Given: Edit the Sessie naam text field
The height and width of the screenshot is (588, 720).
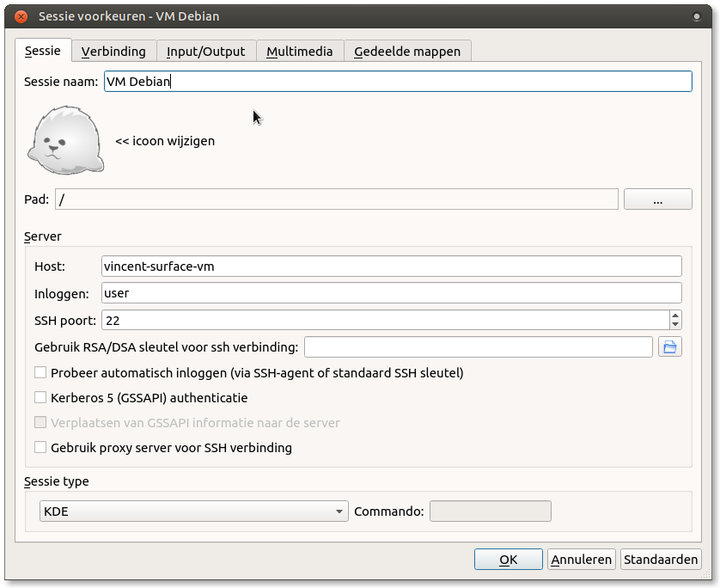Looking at the screenshot, I should pos(397,82).
